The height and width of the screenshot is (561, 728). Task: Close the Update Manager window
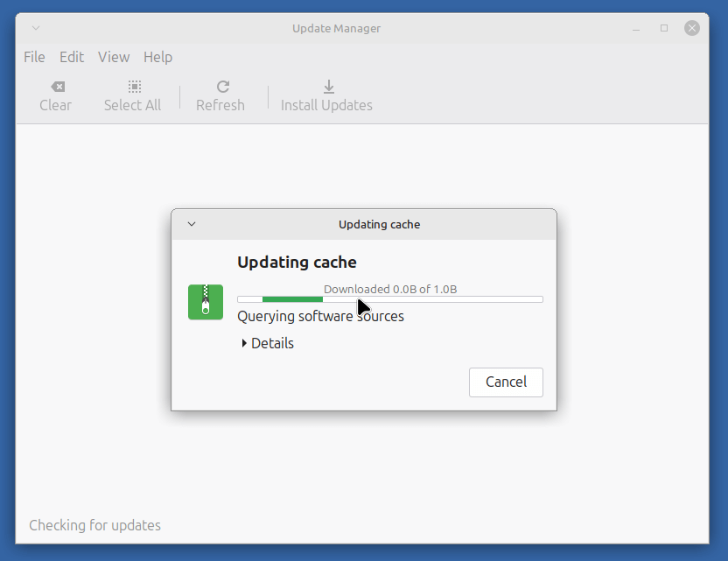691,28
